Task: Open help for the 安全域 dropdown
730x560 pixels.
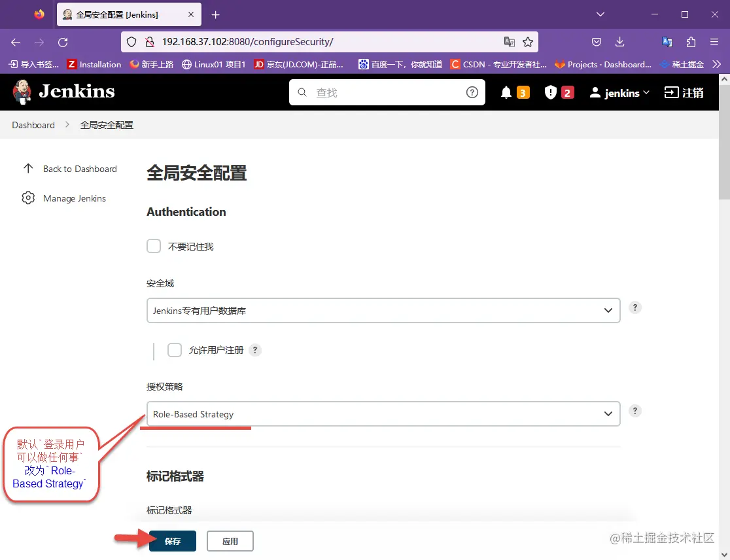Action: (635, 307)
